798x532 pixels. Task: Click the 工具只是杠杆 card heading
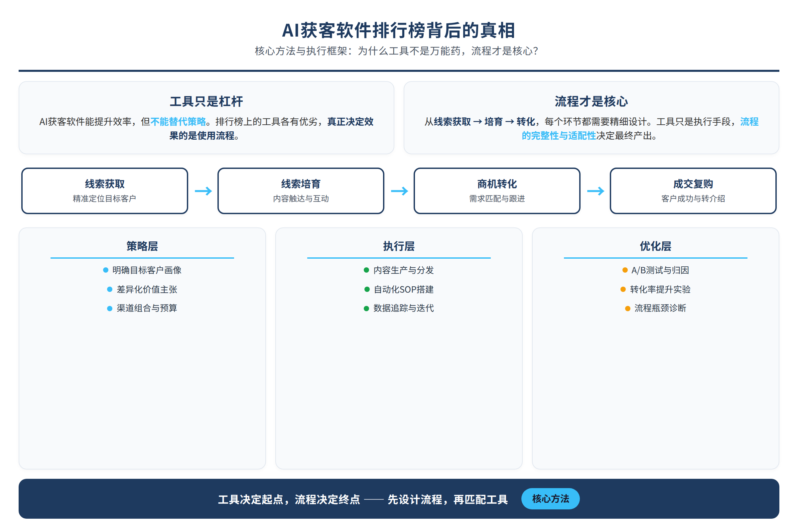pos(206,101)
